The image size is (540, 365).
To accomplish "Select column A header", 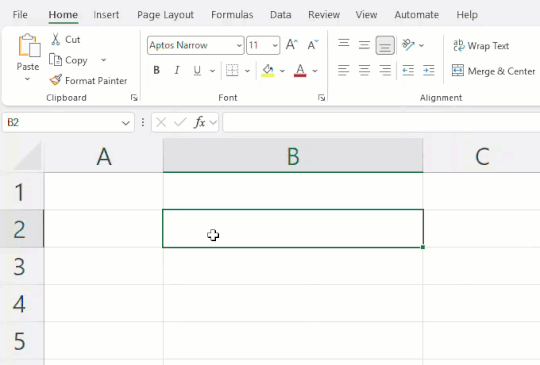I will 104,157.
